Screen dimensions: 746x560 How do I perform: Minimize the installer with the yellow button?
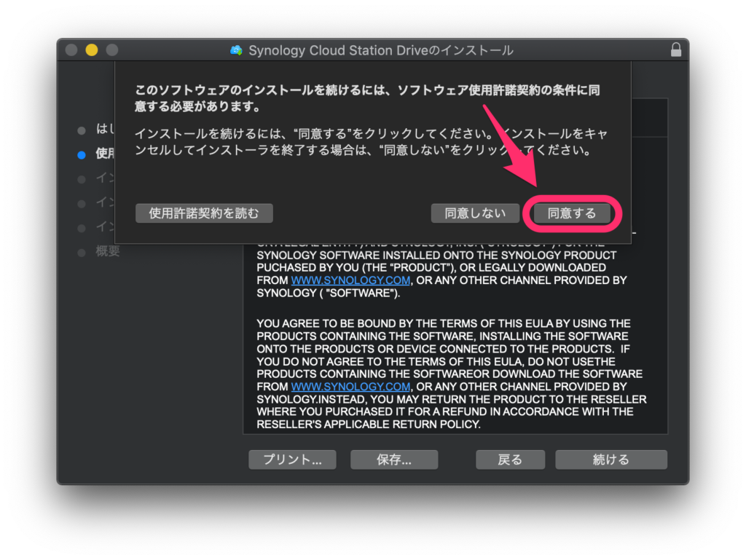(x=92, y=50)
